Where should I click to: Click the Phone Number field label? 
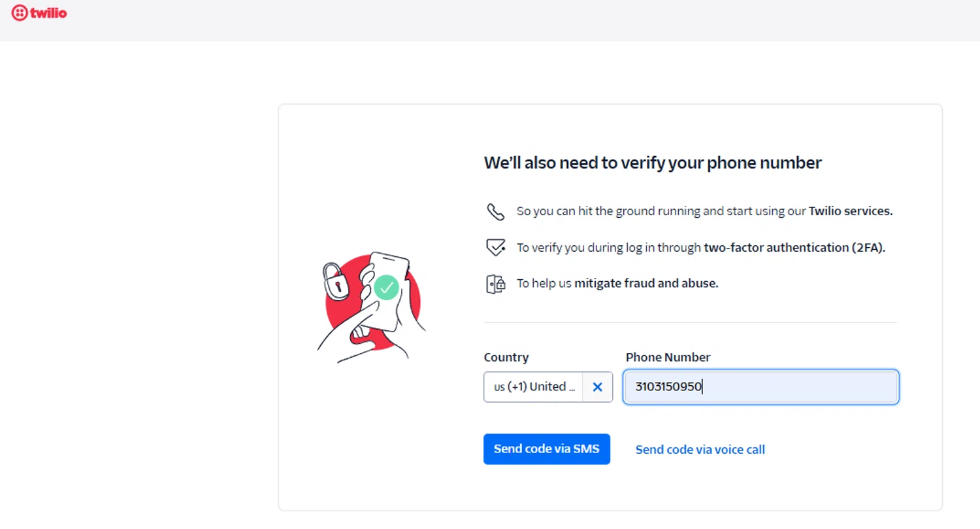pyautogui.click(x=668, y=358)
